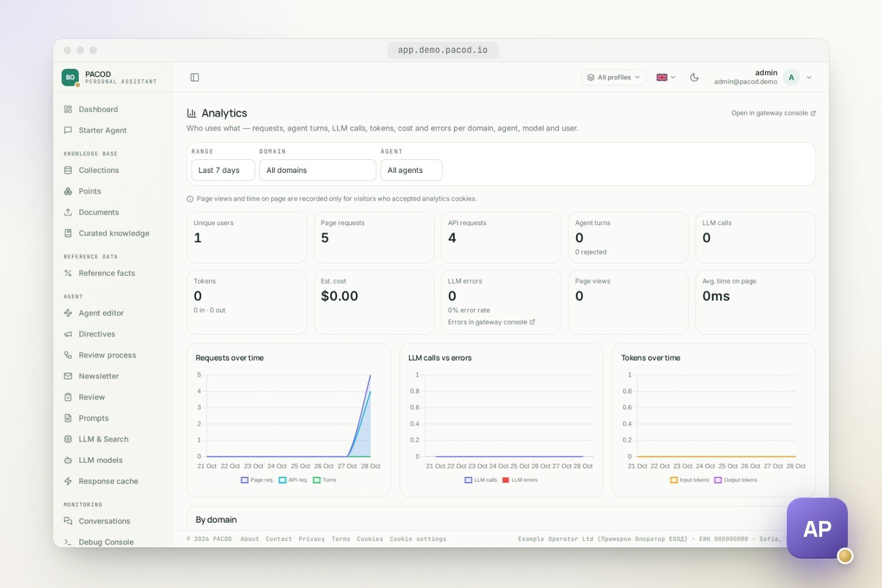Toggle Turns series legend
882x588 pixels.
(325, 480)
